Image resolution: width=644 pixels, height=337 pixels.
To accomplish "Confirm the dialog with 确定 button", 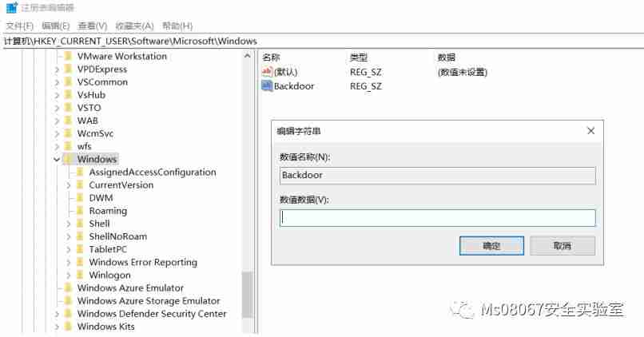I will click(x=491, y=246).
